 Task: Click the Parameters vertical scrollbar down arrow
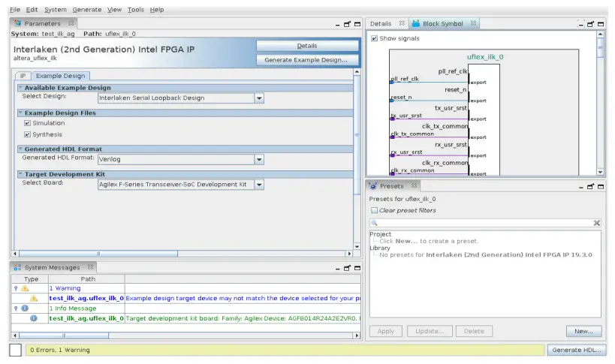coord(357,246)
